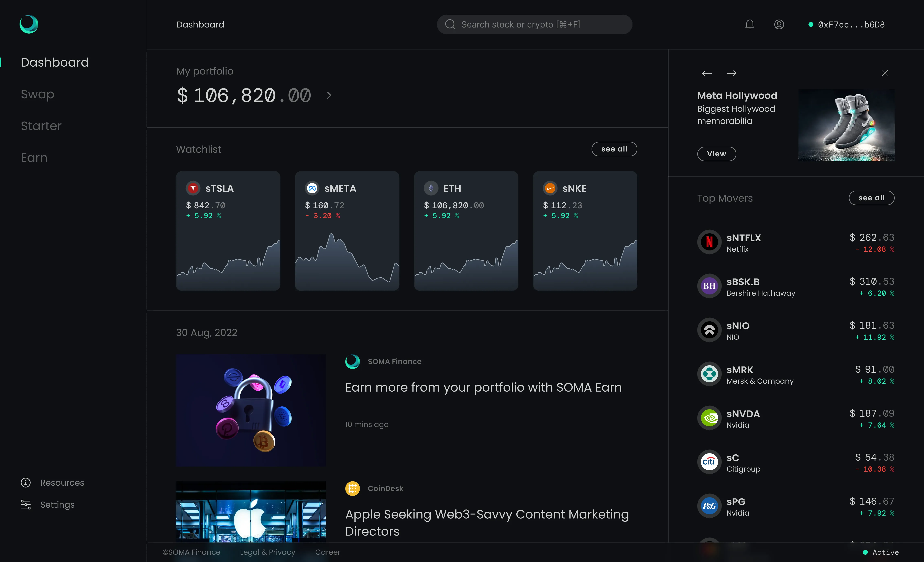The height and width of the screenshot is (562, 924).
Task: Click the ©SOMA Finance footer link
Action: (x=191, y=552)
